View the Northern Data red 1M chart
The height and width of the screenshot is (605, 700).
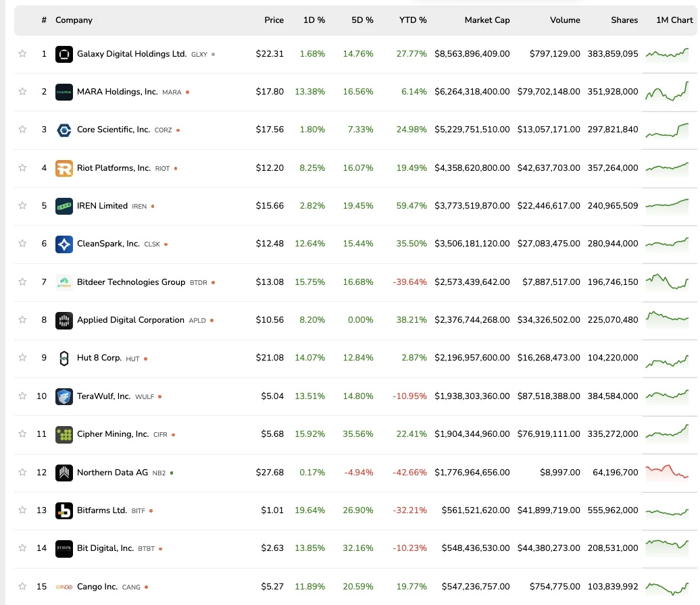667,471
